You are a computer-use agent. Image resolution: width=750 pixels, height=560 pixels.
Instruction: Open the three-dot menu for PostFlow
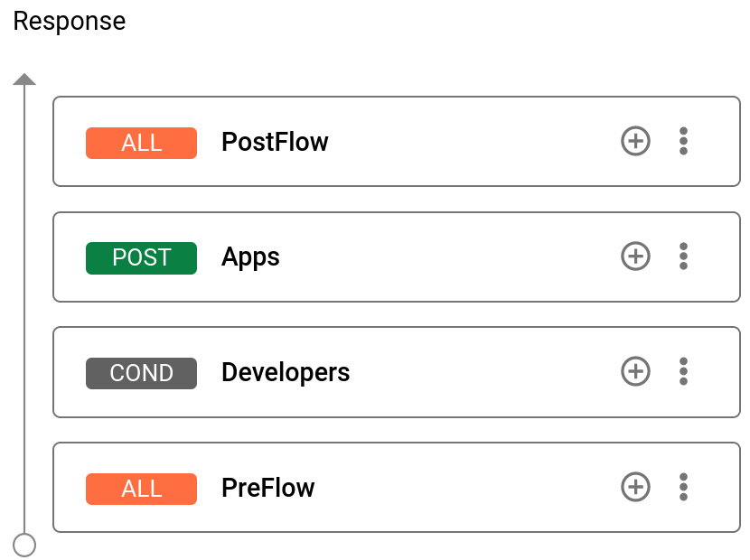coord(684,141)
